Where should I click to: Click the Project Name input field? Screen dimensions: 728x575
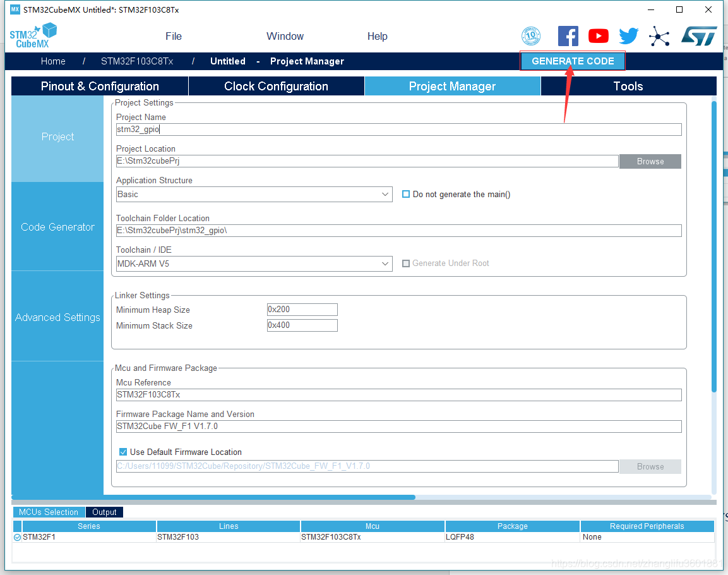point(399,130)
